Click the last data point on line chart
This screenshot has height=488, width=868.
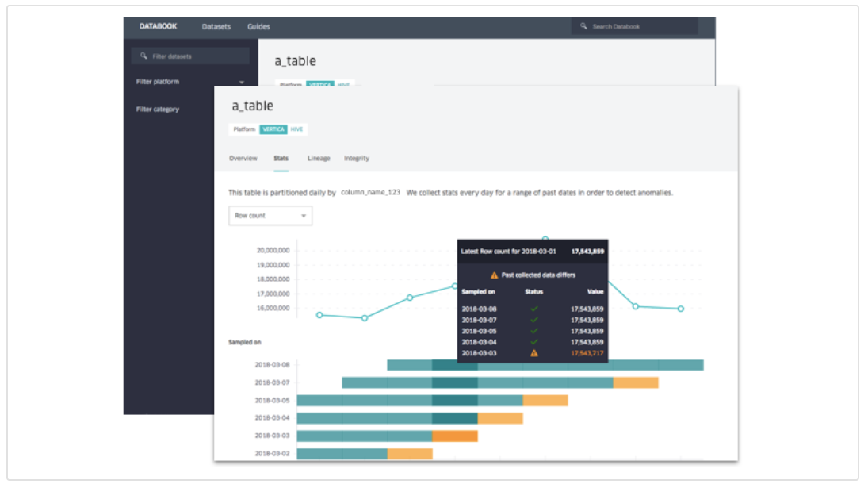tap(681, 309)
